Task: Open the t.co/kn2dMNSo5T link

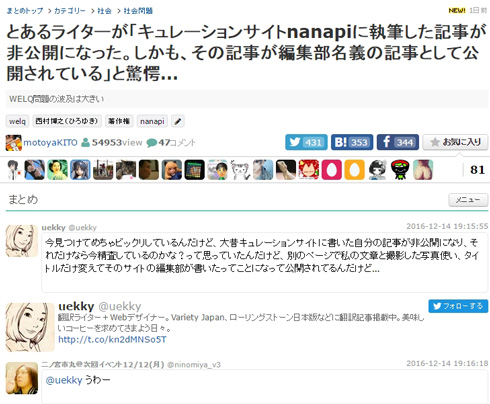Action: tap(112, 340)
